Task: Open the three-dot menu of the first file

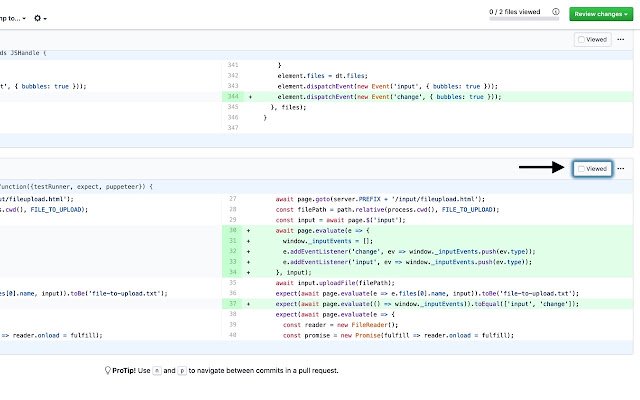Action: pos(621,40)
